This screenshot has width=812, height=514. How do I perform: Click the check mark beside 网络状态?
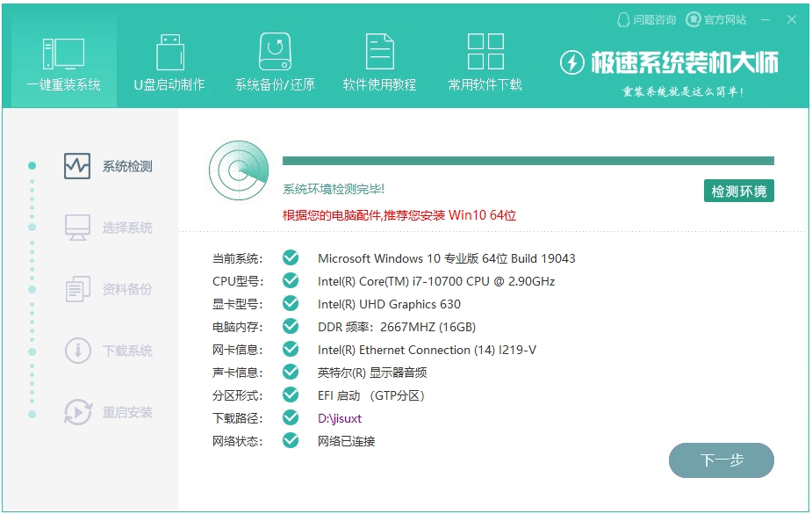(291, 440)
